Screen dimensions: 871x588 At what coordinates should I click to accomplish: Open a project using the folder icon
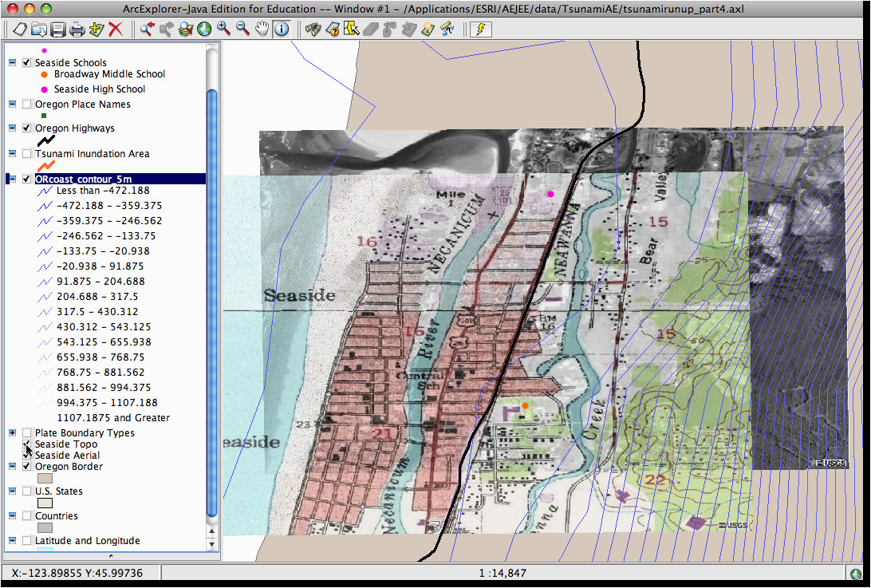tap(39, 29)
